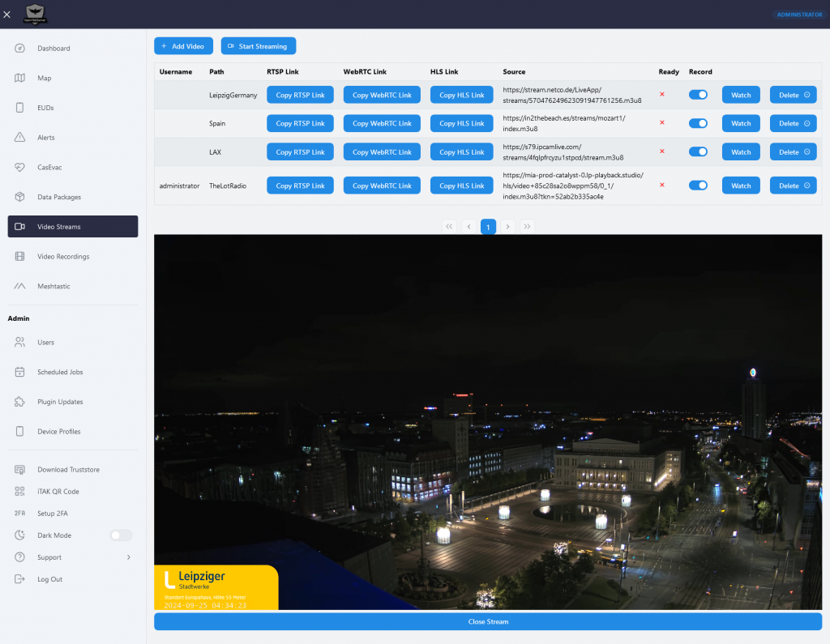Click the Device Profiles icon

(19, 431)
